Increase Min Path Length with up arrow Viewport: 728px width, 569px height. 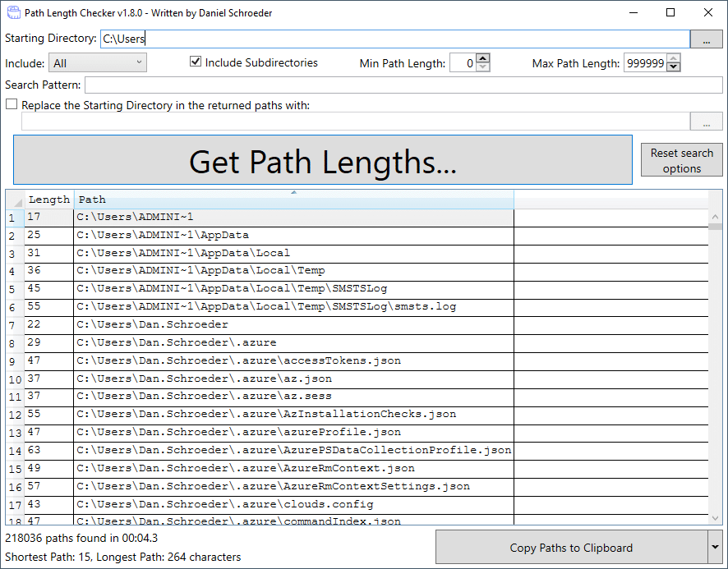pos(483,58)
